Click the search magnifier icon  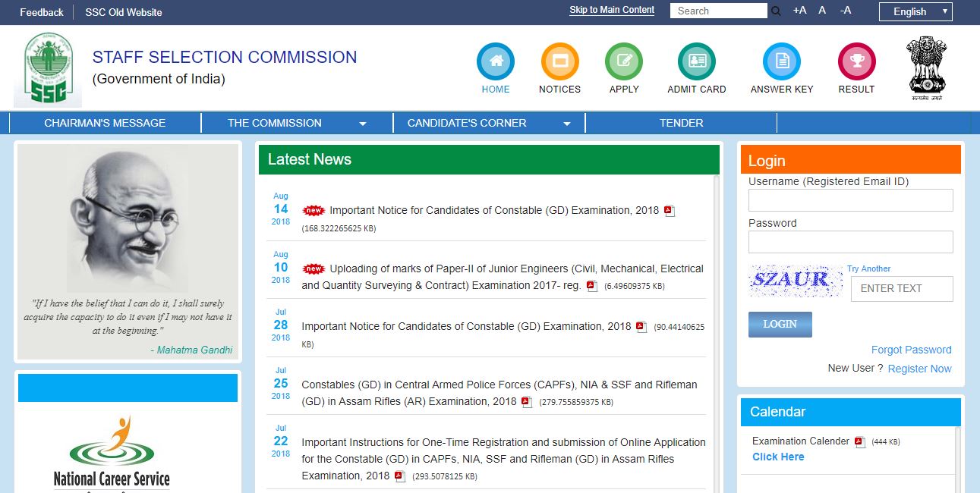point(776,11)
